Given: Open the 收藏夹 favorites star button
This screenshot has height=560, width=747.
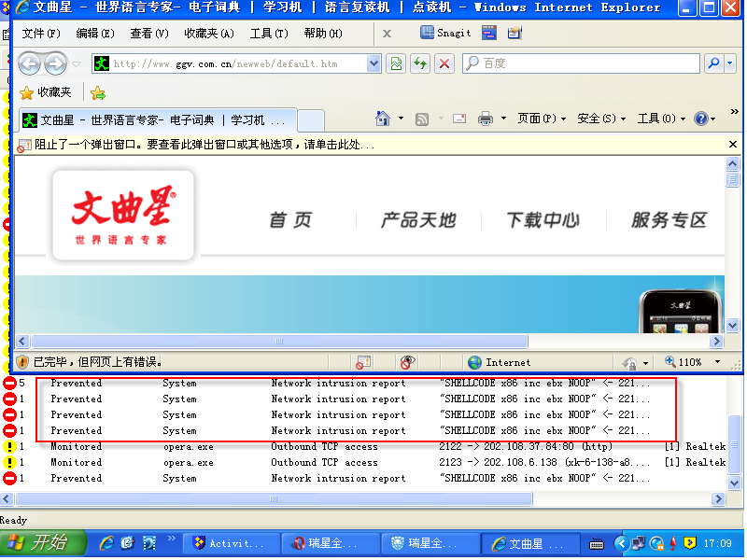Looking at the screenshot, I should (46, 92).
